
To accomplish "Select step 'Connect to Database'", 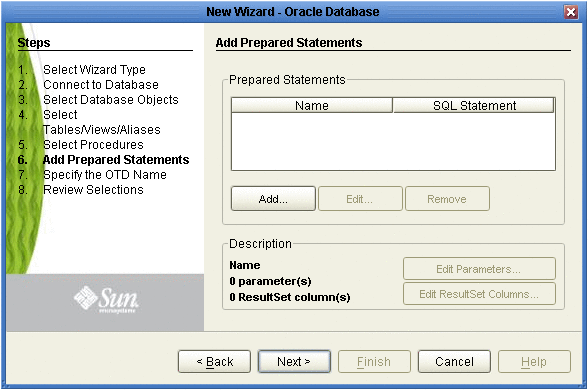I will [101, 85].
